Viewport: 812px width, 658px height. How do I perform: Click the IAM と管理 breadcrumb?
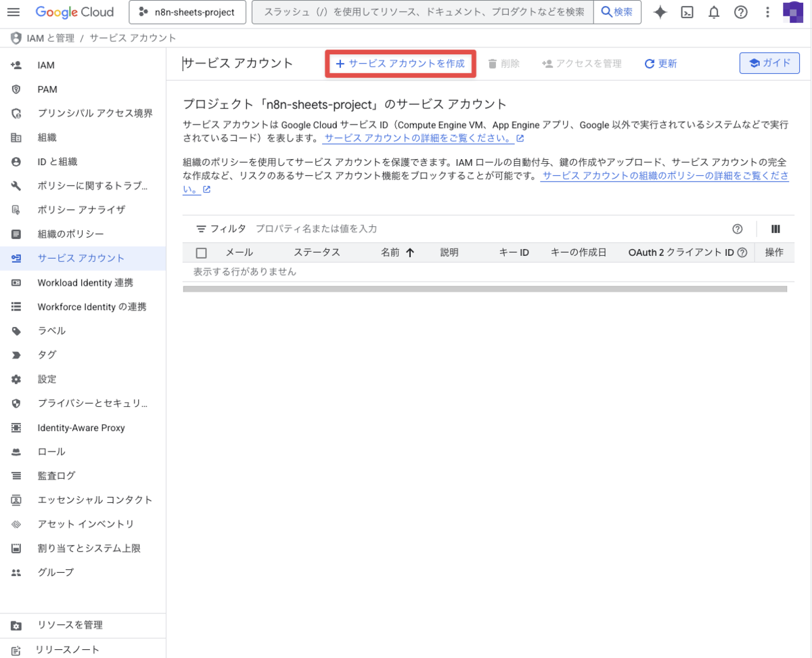pyautogui.click(x=51, y=38)
